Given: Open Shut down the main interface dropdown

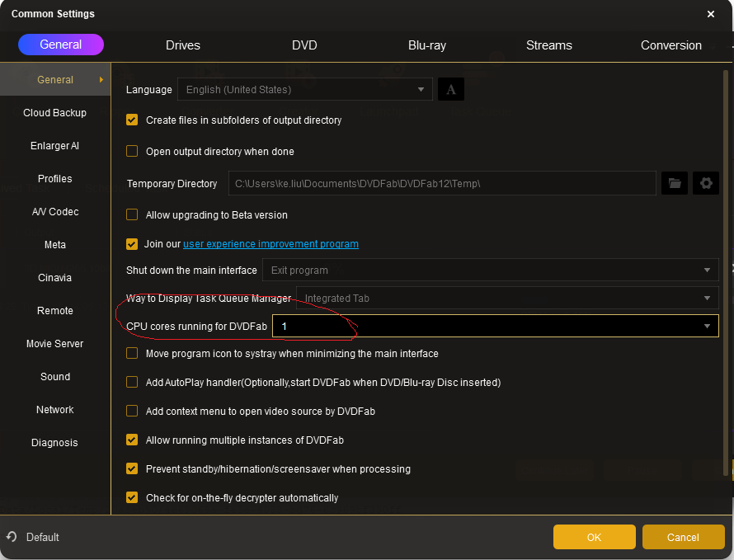Looking at the screenshot, I should click(x=490, y=271).
